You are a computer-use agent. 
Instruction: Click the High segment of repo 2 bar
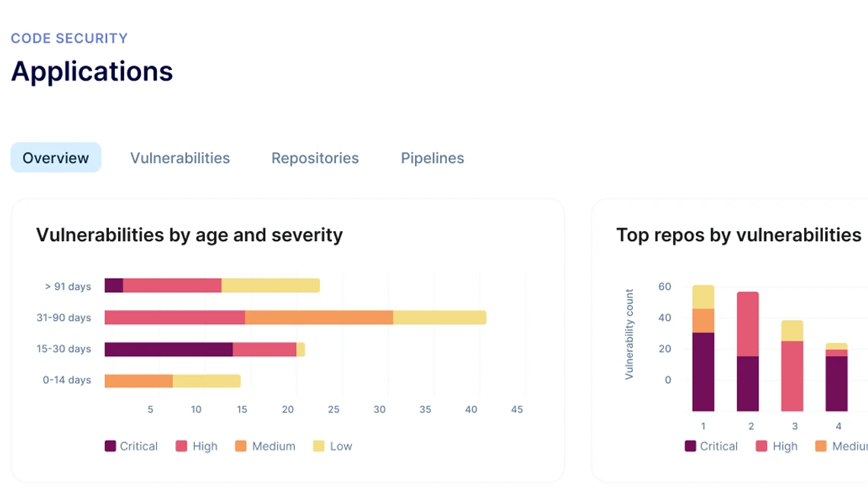748,323
